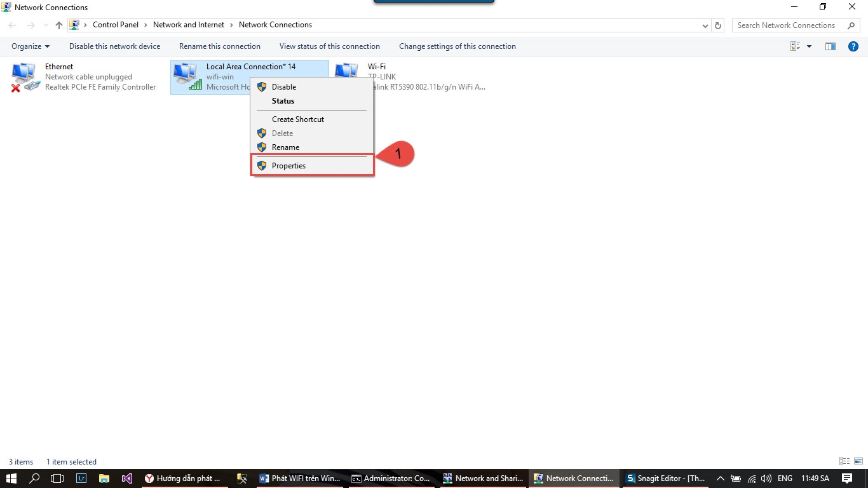Expand the Organize dropdown menu
This screenshot has width=868, height=488.
coord(31,46)
